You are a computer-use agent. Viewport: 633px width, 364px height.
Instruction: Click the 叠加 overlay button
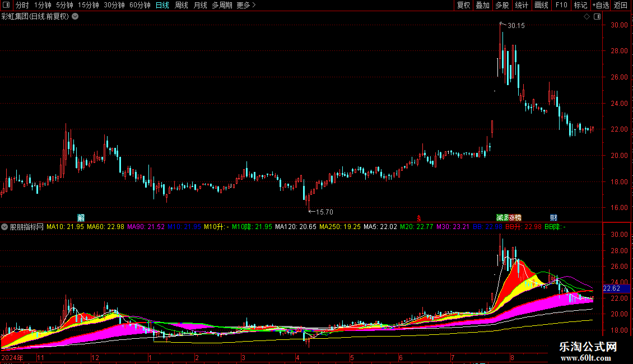coord(483,5)
